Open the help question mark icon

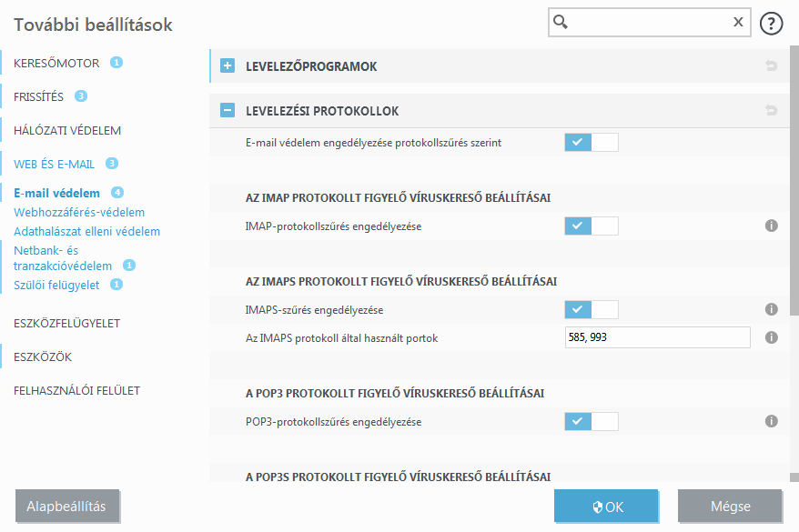click(x=771, y=24)
